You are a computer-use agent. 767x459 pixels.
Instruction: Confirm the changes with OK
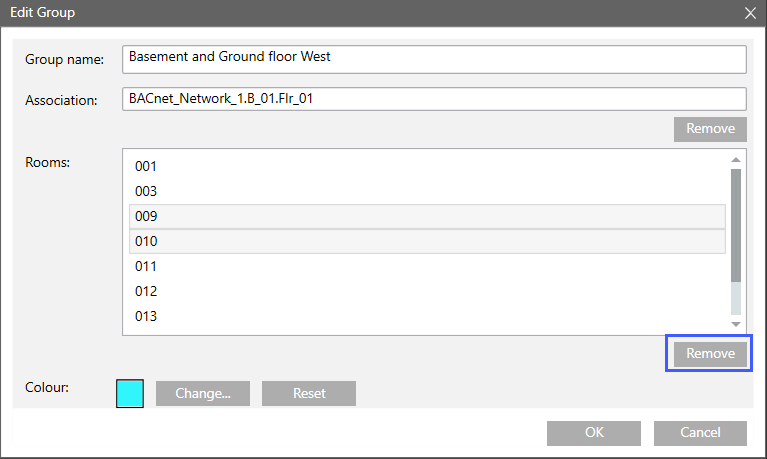(593, 433)
